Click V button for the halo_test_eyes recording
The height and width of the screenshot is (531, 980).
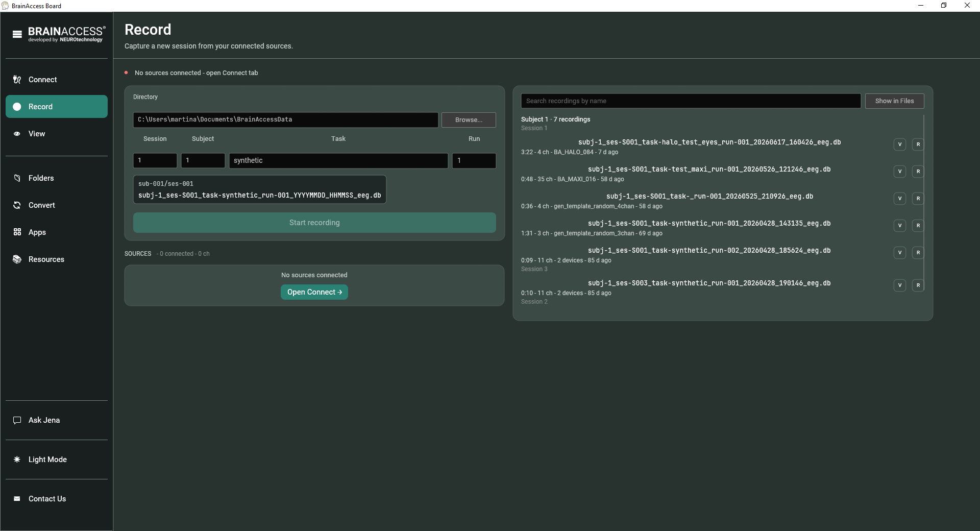(900, 144)
